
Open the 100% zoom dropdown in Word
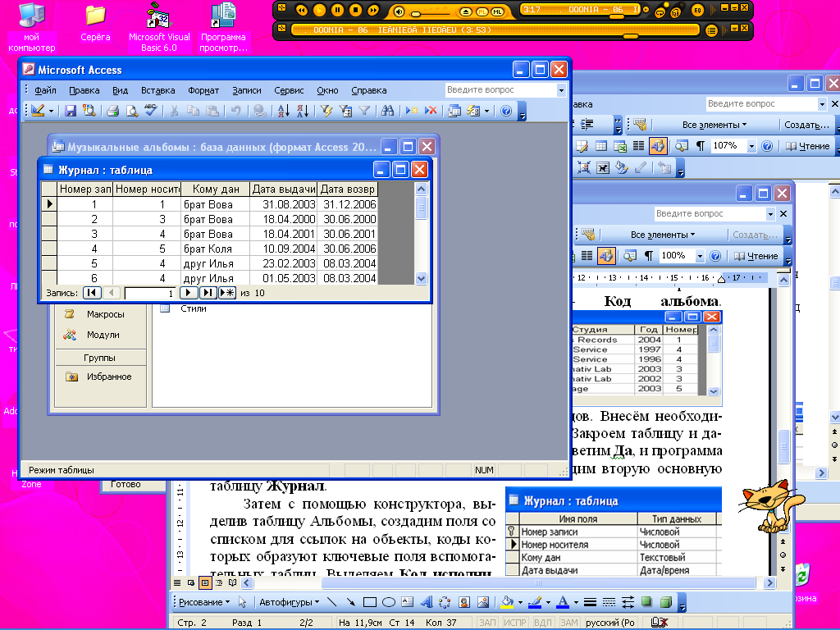coord(700,256)
